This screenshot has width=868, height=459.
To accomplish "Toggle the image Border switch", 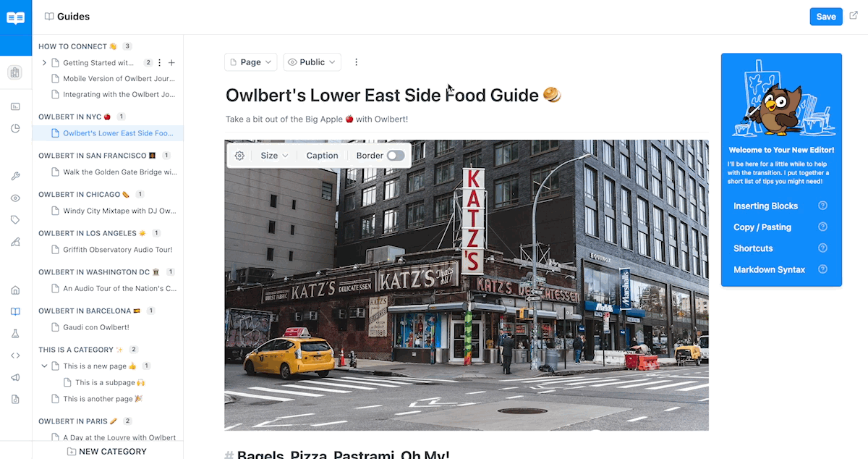I will click(396, 156).
